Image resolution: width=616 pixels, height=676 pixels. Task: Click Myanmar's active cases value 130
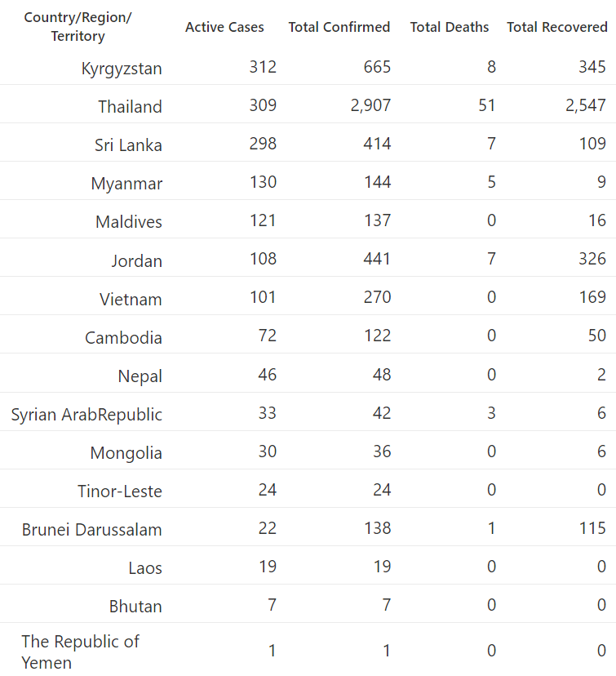coord(264,182)
